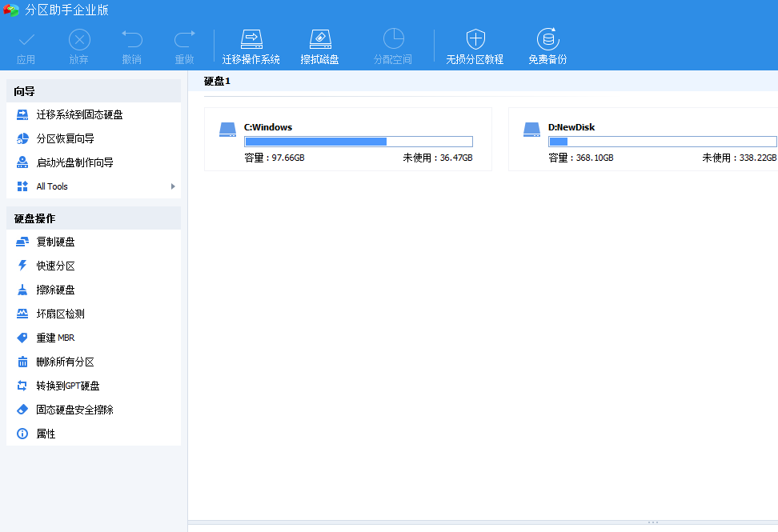Click icon beside 迁移系统到固态硬盘
Screen dimensions: 778x532
click(x=22, y=115)
